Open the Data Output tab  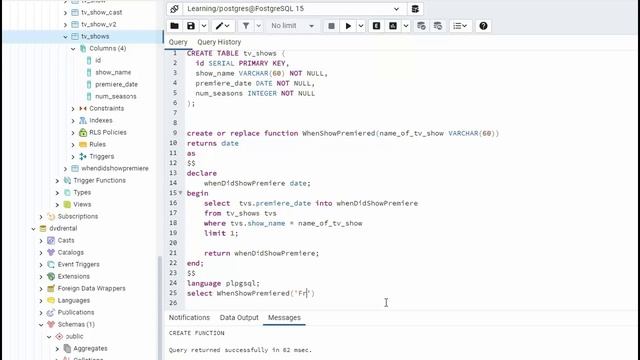click(x=239, y=318)
